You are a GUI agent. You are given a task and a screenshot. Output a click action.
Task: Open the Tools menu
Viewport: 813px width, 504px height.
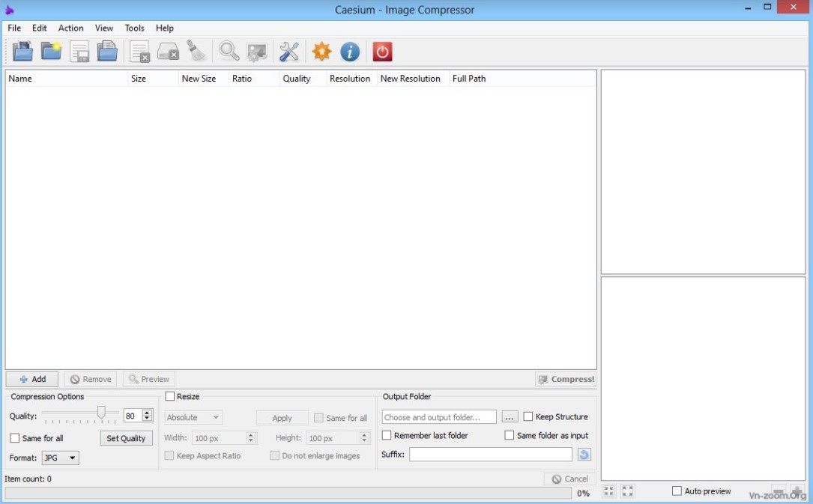click(x=134, y=28)
